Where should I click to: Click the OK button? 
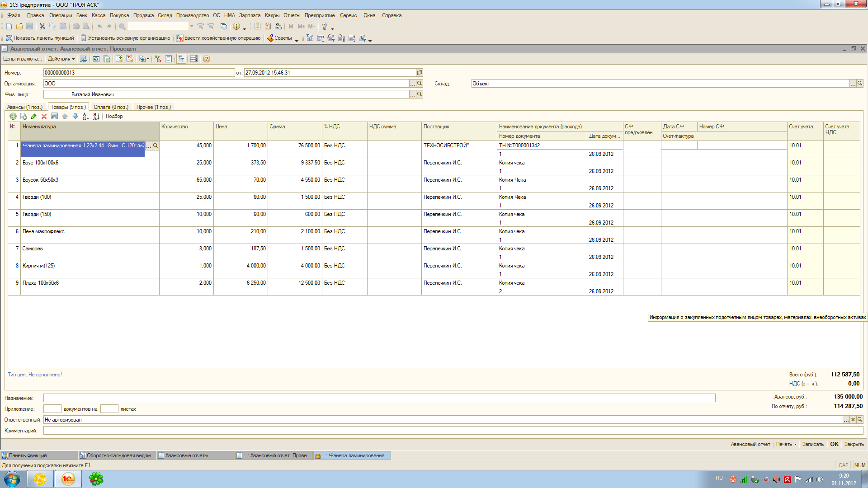pos(834,445)
